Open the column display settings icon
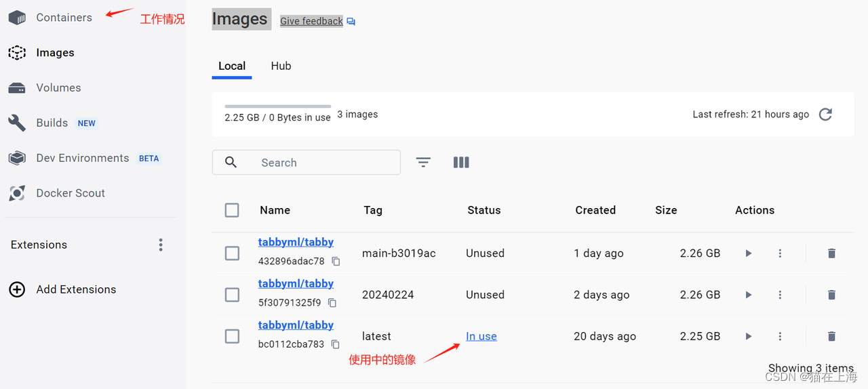This screenshot has height=389, width=868. [x=461, y=163]
